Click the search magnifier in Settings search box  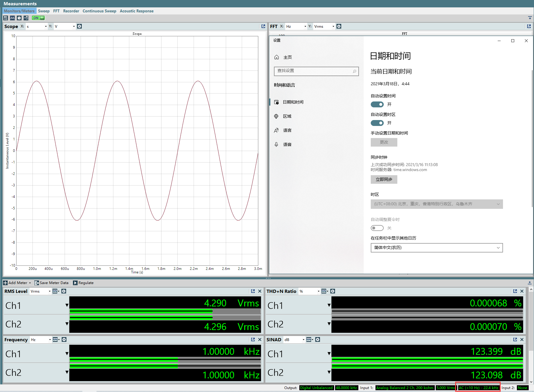click(x=355, y=71)
